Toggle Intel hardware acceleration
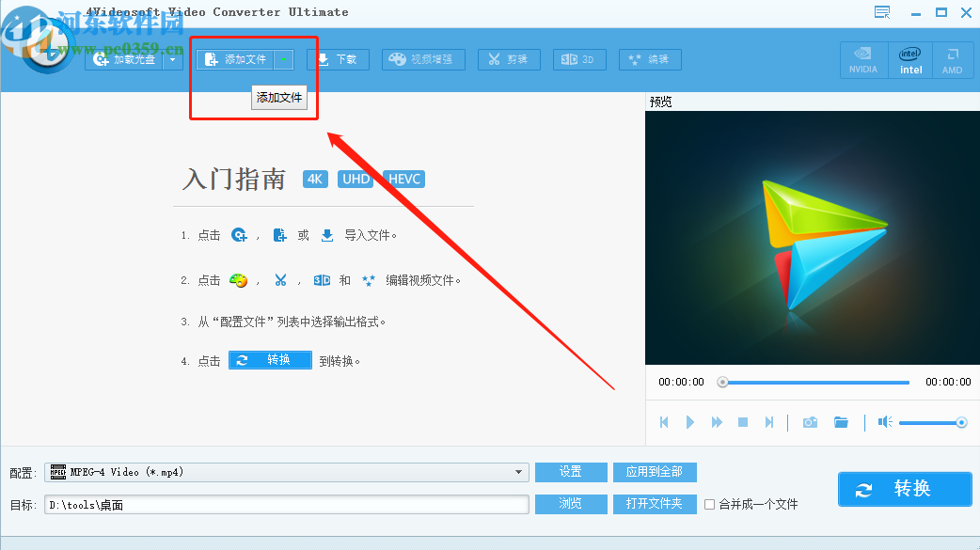Screen dimensions: 980x550 click(x=910, y=60)
